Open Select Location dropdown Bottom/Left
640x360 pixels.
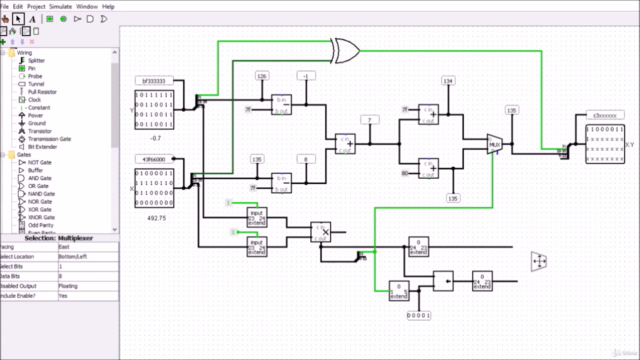[x=88, y=257]
